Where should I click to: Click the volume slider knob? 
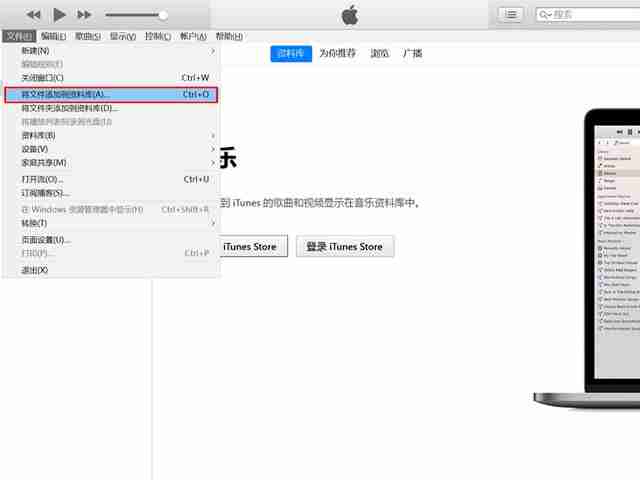click(163, 16)
